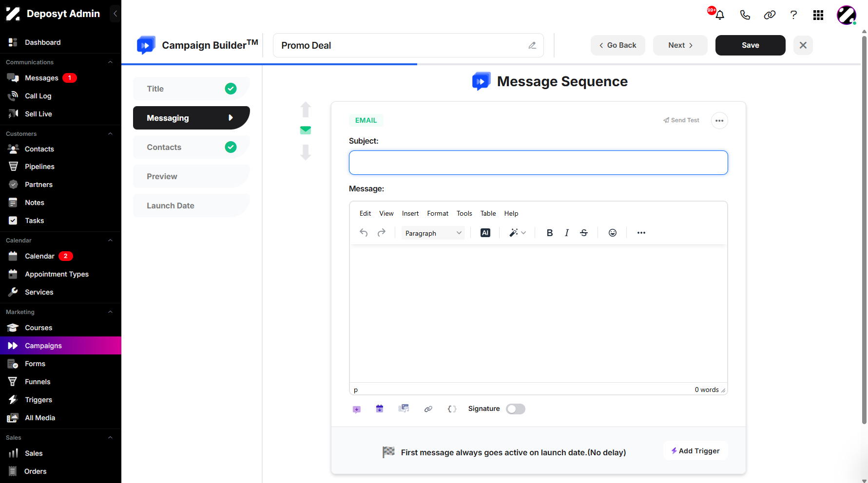Screen dimensions: 868x483
Task: Open the email options ellipsis menu
Action: (x=719, y=121)
